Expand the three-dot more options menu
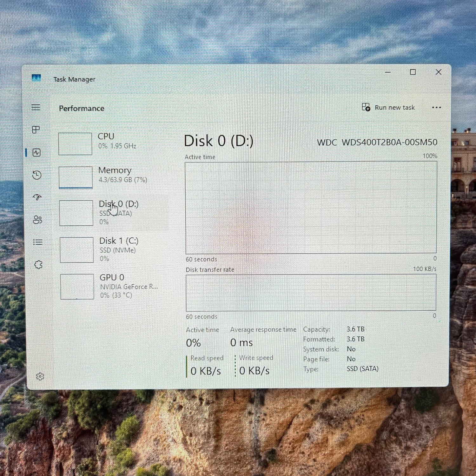The width and height of the screenshot is (476, 476). tap(436, 108)
